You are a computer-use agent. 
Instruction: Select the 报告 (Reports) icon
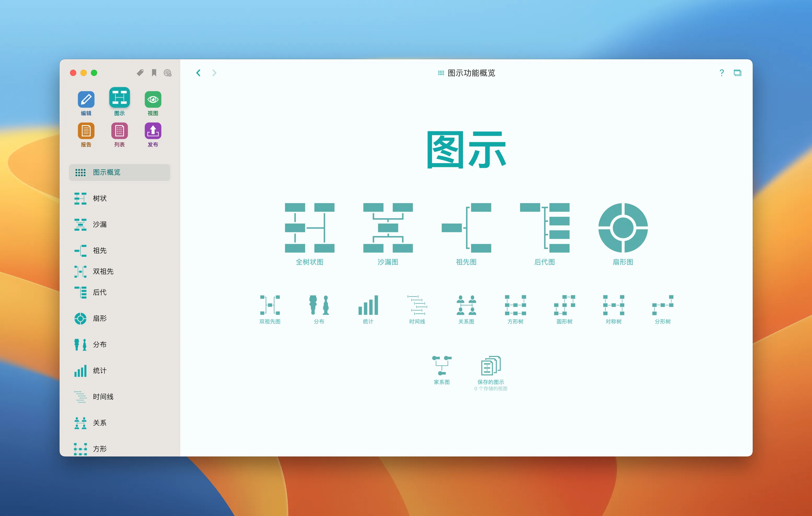(x=86, y=132)
